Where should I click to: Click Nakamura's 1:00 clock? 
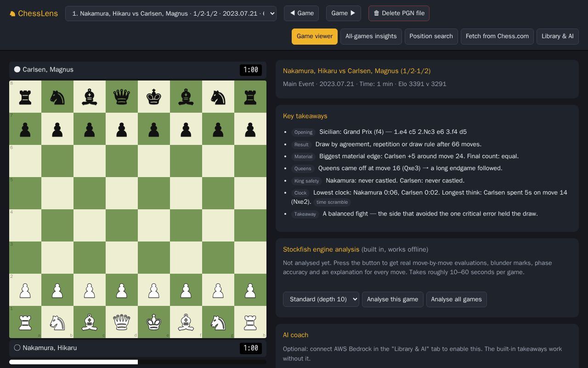251,348
